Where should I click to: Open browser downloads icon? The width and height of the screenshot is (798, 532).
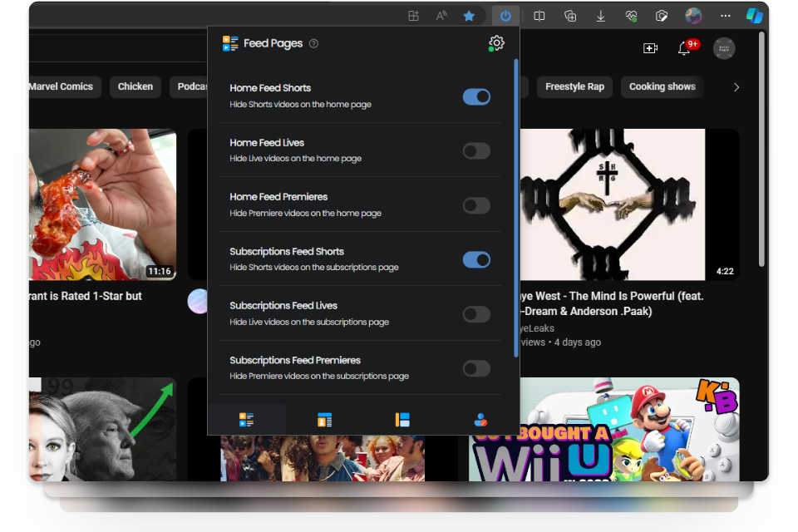coord(600,16)
